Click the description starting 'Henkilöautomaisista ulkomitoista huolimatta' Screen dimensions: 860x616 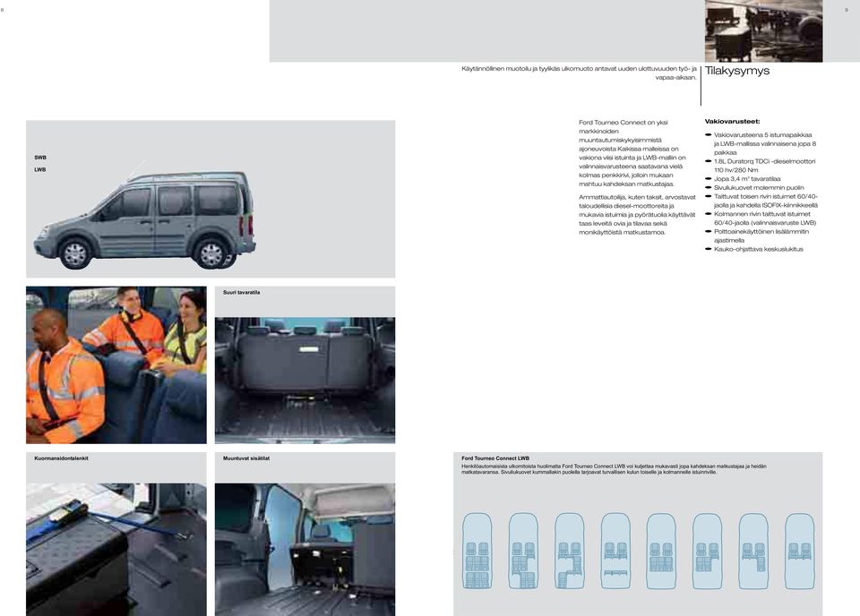coord(614,469)
